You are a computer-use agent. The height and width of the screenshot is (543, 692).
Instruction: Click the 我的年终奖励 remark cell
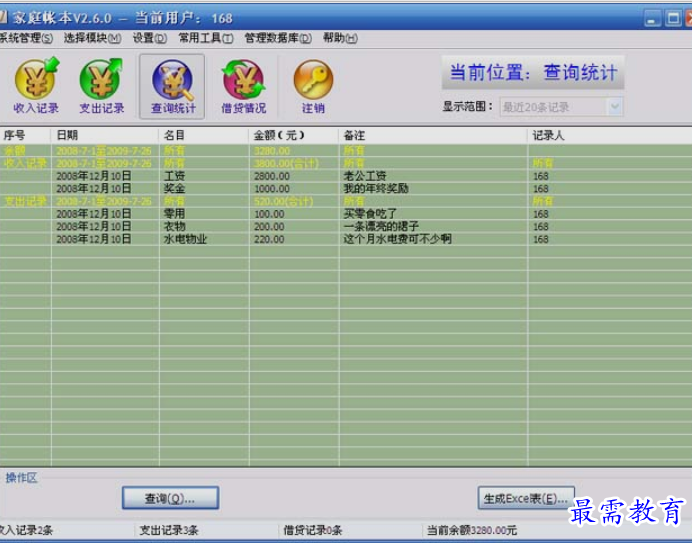pos(376,189)
